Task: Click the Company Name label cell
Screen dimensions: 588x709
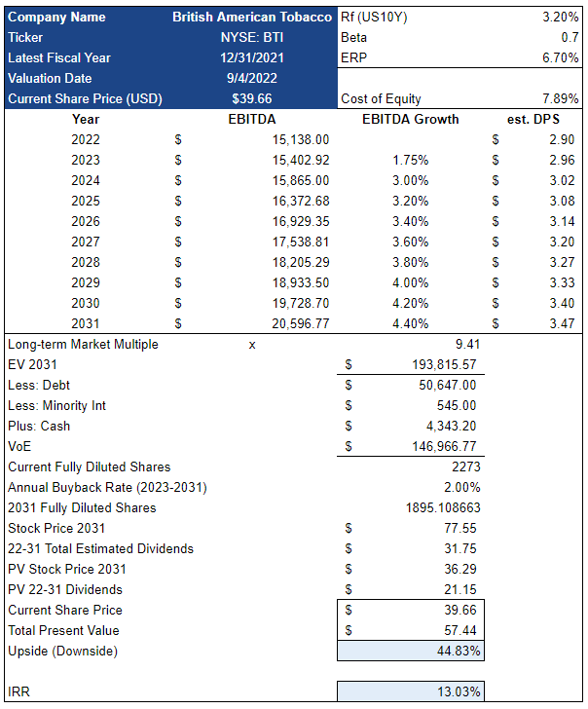Action: coord(56,18)
